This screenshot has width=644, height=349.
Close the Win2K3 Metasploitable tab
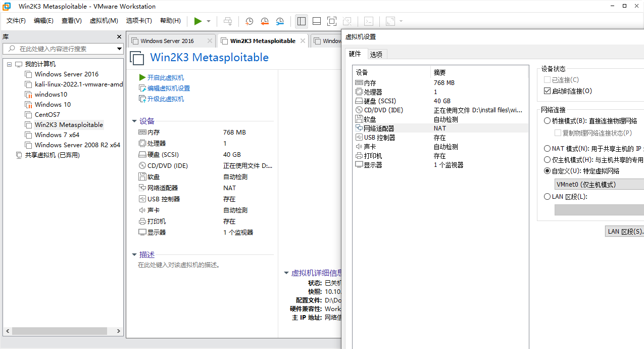pyautogui.click(x=303, y=41)
